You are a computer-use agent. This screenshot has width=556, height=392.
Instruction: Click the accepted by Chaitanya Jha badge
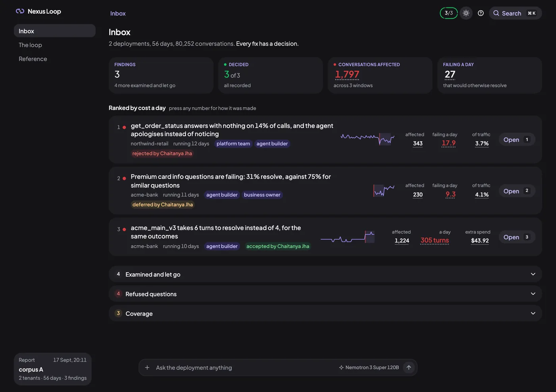[x=278, y=246]
